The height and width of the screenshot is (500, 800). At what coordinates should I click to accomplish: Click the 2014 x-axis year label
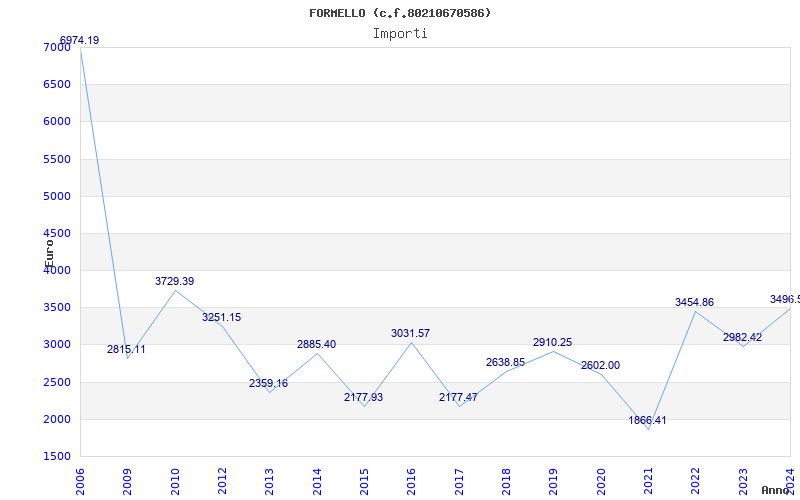(x=317, y=482)
